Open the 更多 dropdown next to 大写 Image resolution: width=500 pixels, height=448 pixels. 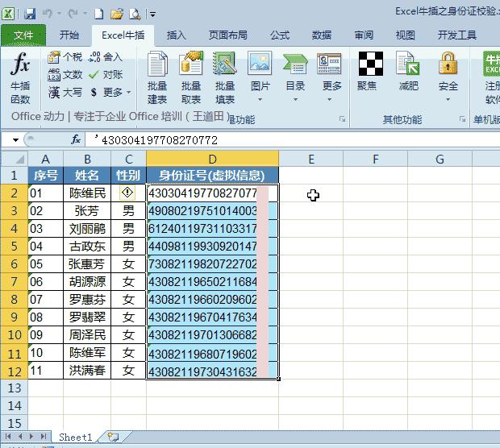point(117,93)
